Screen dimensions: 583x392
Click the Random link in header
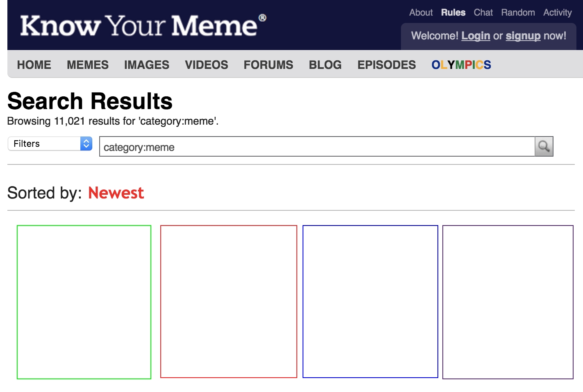coord(518,13)
